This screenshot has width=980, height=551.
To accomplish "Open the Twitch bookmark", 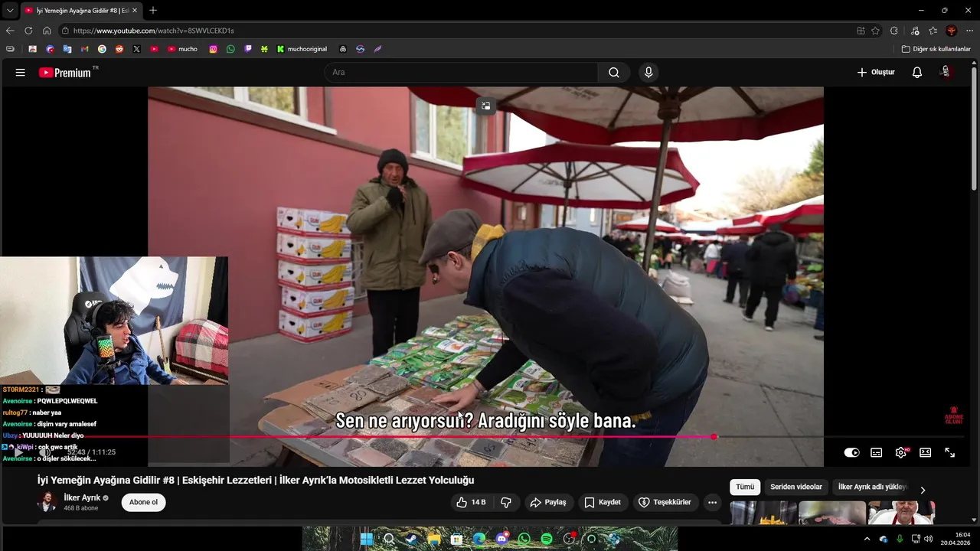I will (x=248, y=49).
